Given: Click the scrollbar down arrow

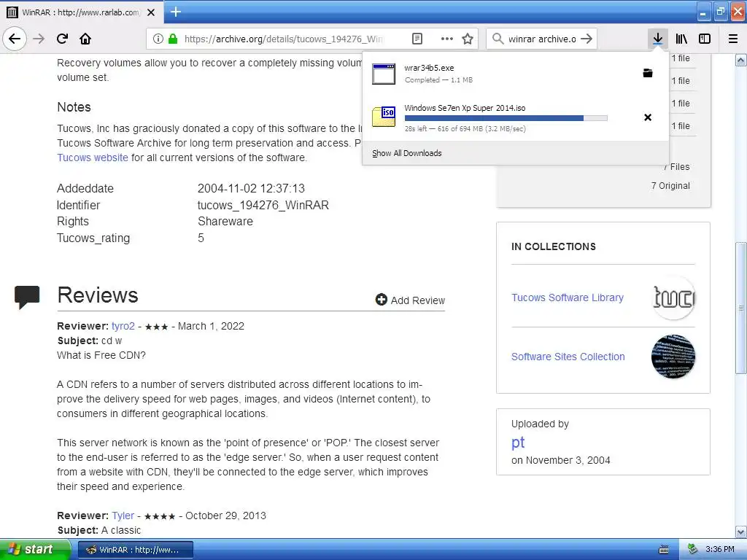Looking at the screenshot, I should 740,532.
